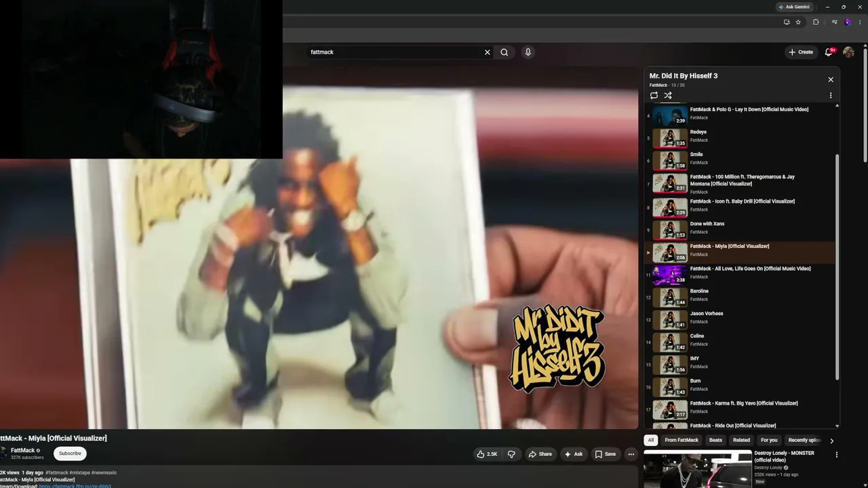Play 'Jason Vorhees' from the playlist
Viewport: 868px width, 488px height.
(741, 320)
